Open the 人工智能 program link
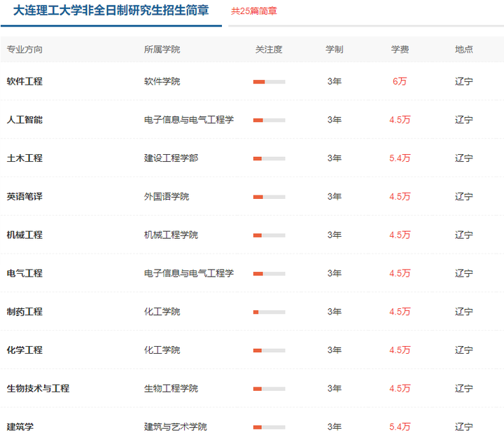504x442 pixels. pyautogui.click(x=24, y=120)
